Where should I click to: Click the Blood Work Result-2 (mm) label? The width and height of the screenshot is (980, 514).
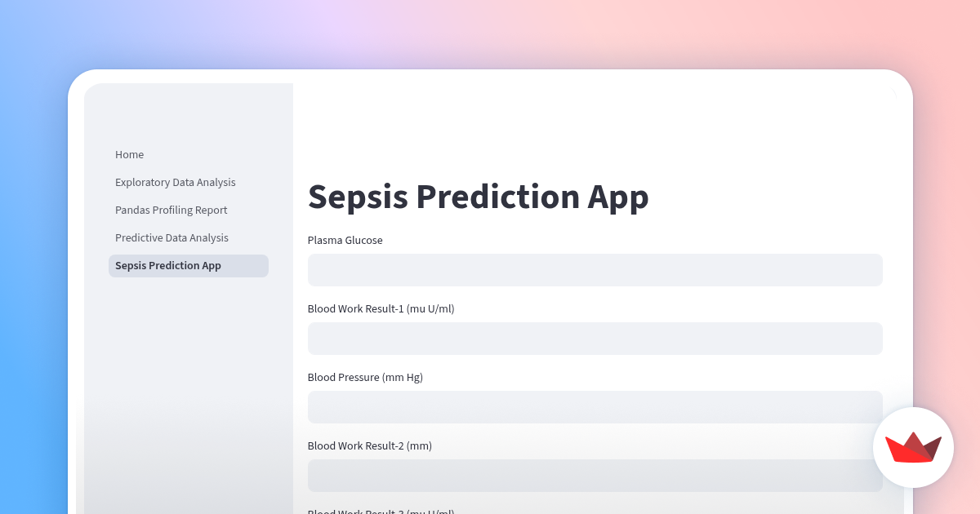pos(369,445)
